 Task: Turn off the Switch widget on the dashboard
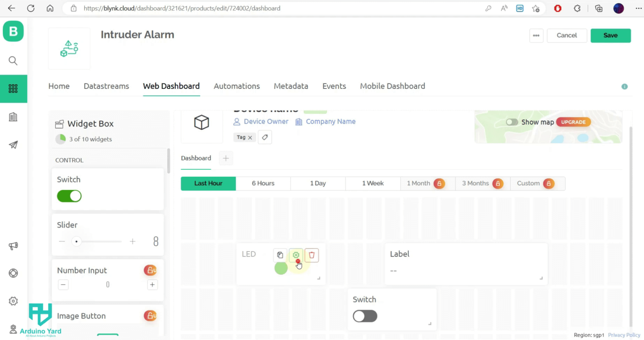[x=364, y=316]
